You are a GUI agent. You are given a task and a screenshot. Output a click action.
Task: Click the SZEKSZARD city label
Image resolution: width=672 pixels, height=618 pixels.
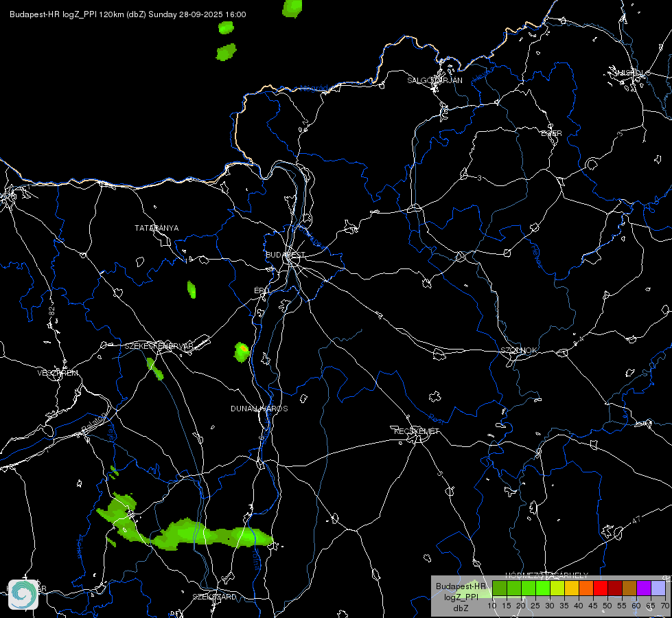point(214,597)
